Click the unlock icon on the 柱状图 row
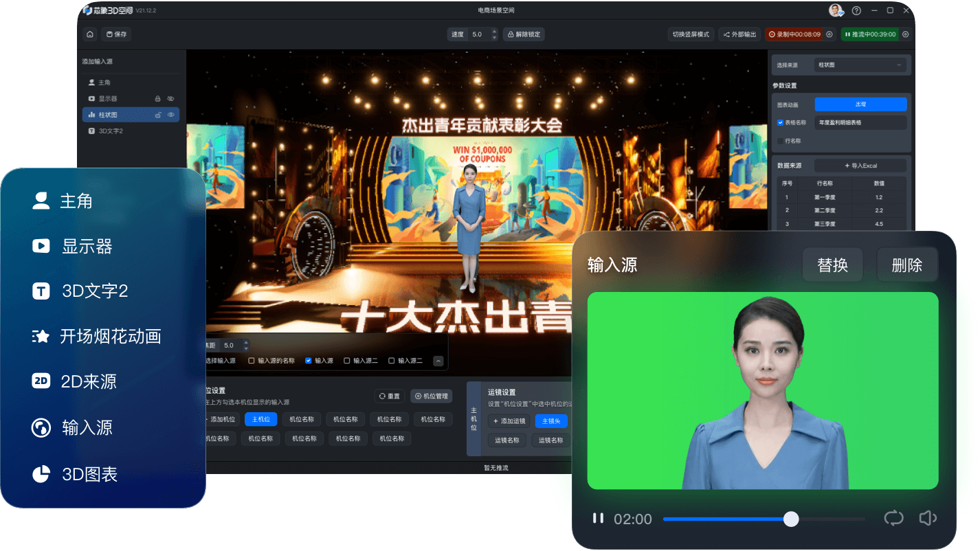The image size is (980, 551). [158, 115]
